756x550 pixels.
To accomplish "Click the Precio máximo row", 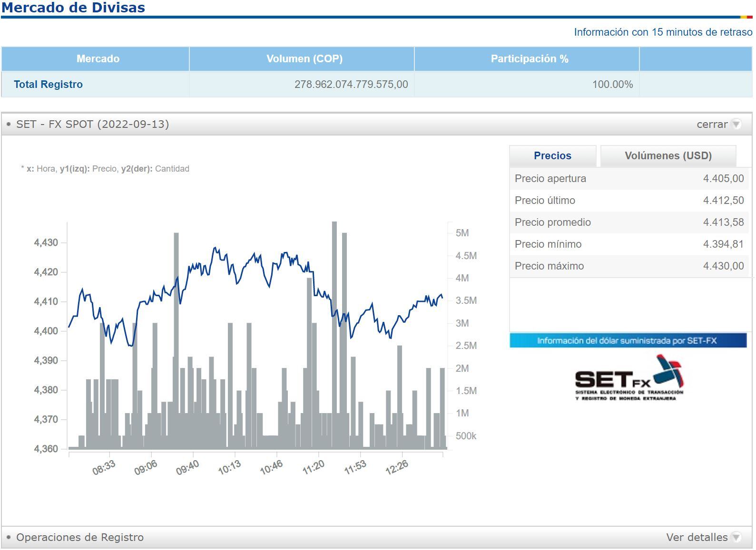I will (628, 266).
